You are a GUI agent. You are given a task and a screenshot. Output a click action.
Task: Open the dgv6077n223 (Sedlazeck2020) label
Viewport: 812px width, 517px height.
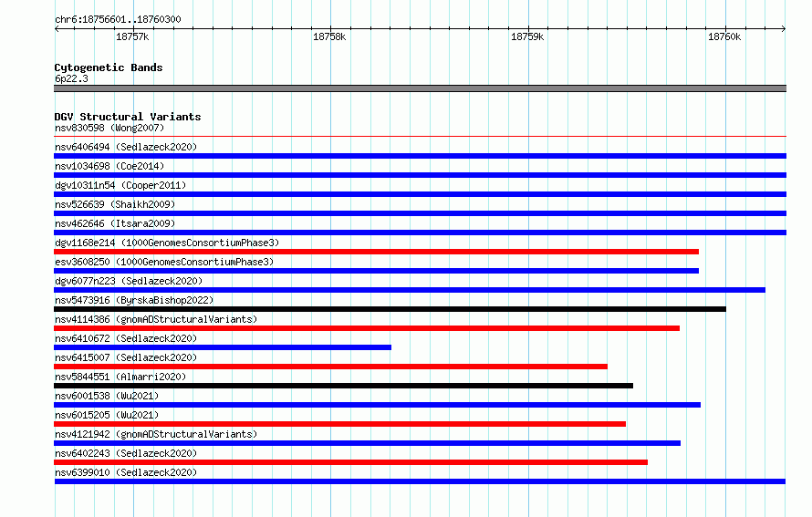129,281
